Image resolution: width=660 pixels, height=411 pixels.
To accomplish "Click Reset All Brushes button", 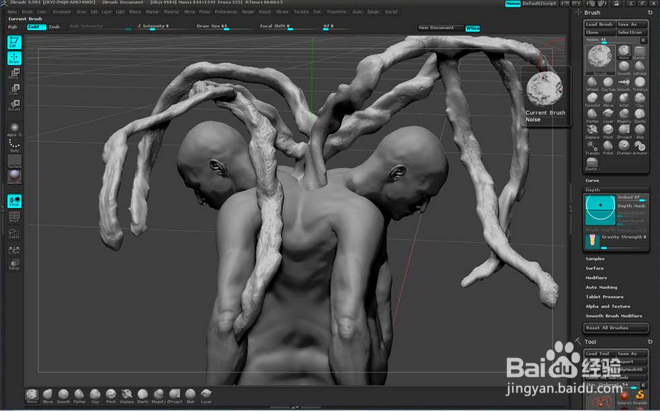I will click(x=615, y=328).
